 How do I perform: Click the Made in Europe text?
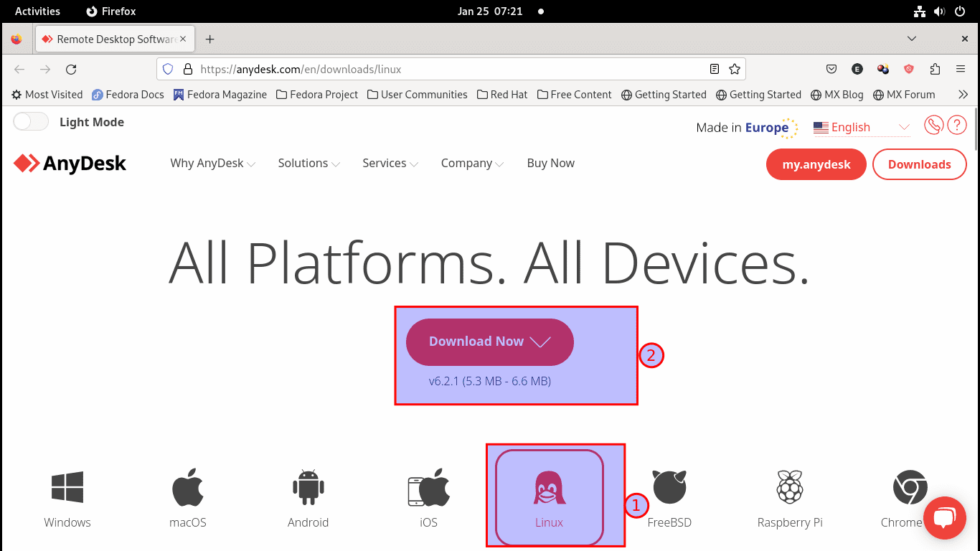pyautogui.click(x=743, y=128)
